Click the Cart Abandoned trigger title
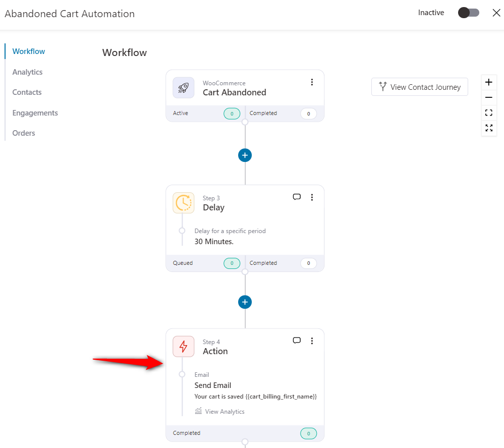This screenshot has width=504, height=448. pyautogui.click(x=234, y=92)
